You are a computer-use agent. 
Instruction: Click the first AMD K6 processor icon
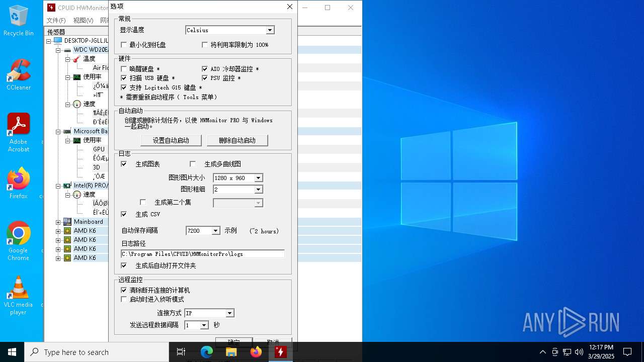(67, 231)
